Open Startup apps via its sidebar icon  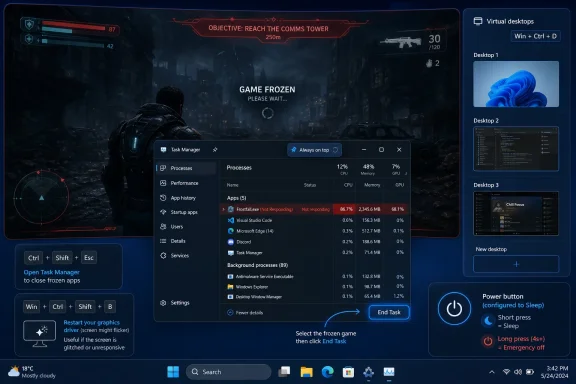point(163,212)
